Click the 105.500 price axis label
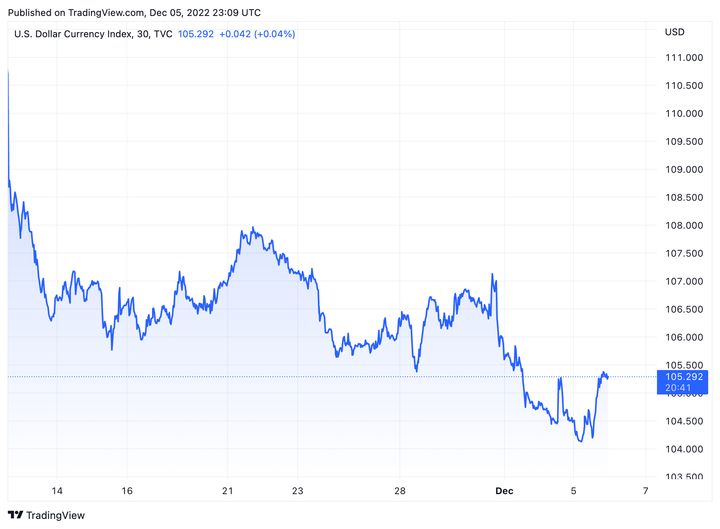This screenshot has width=720, height=529. 684,365
